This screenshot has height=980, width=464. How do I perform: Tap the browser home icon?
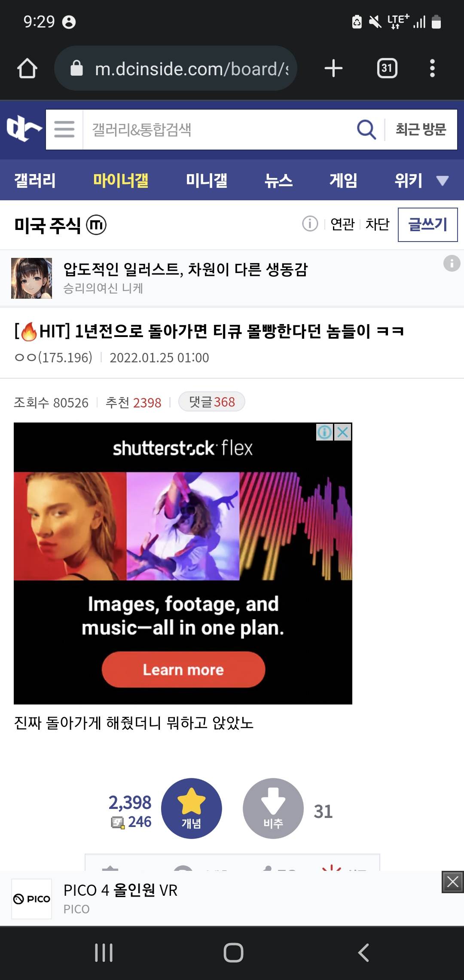click(27, 68)
